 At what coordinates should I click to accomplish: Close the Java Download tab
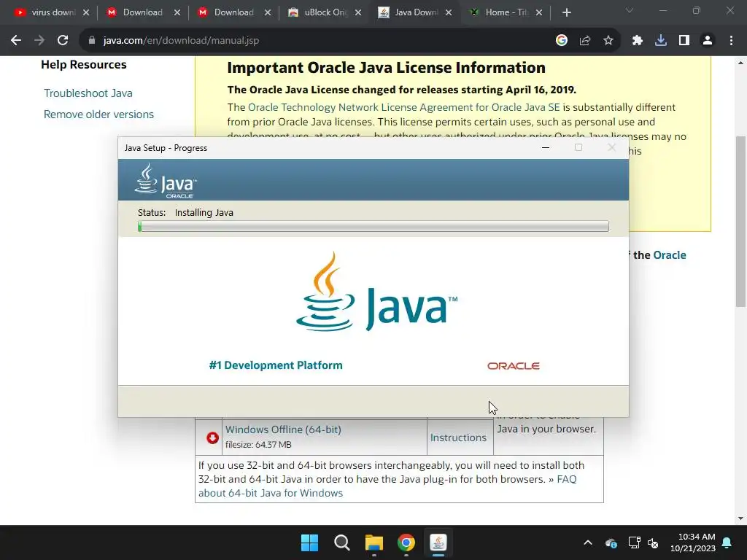[449, 12]
